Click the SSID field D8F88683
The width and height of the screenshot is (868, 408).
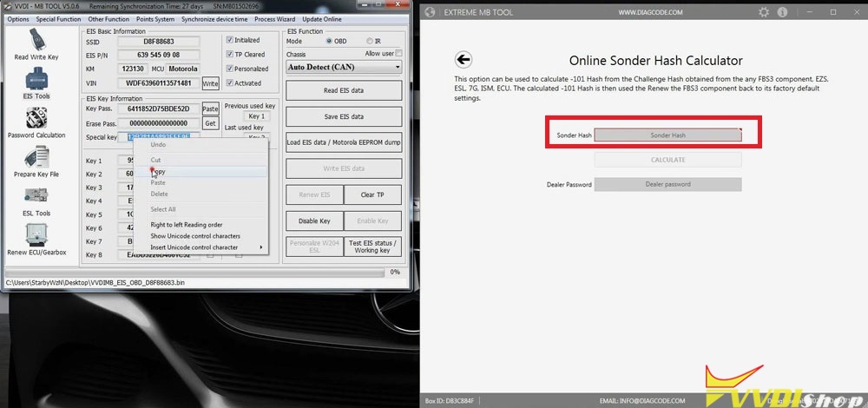click(x=158, y=42)
